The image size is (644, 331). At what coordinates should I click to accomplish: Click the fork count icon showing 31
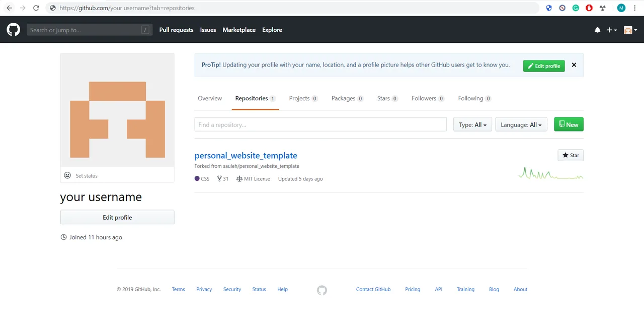tap(219, 179)
